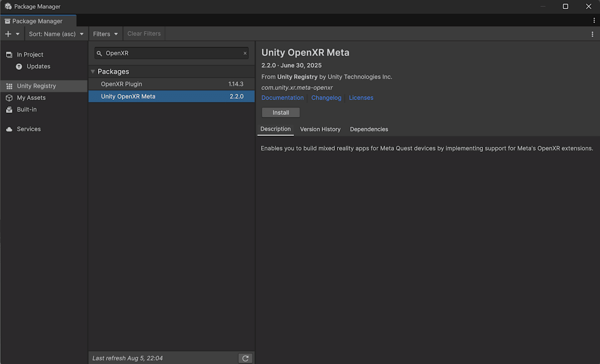This screenshot has height=364, width=600.
Task: Click the Last refresh Aug 5, 22:04 status text
Action: 127,358
